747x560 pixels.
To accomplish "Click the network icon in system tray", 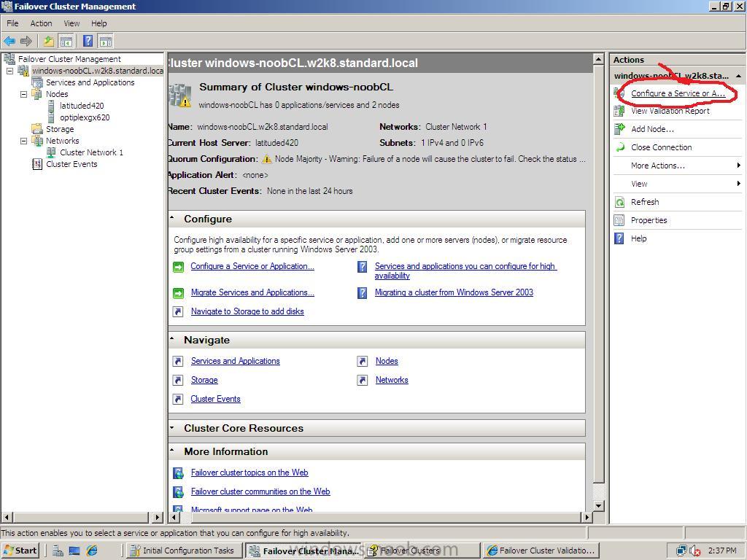I will tap(682, 551).
